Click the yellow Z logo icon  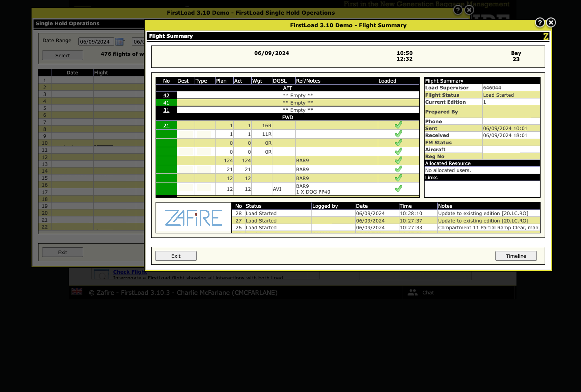546,36
